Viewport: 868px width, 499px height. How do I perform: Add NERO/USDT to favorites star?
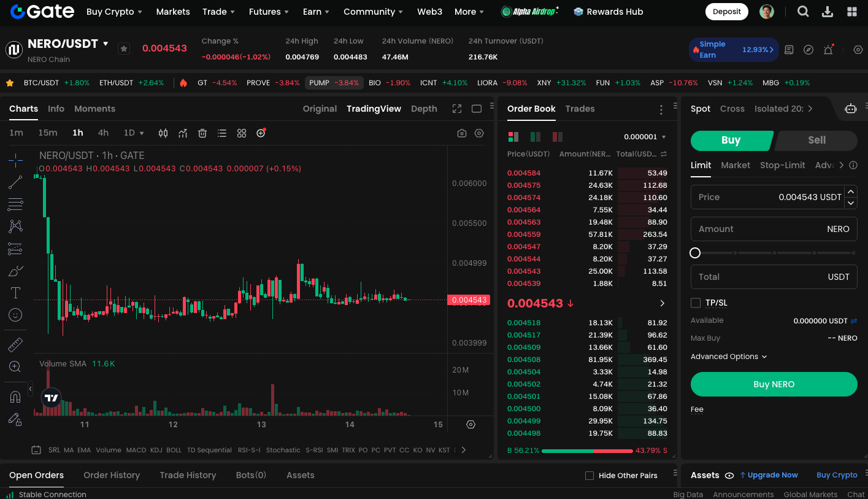click(124, 48)
